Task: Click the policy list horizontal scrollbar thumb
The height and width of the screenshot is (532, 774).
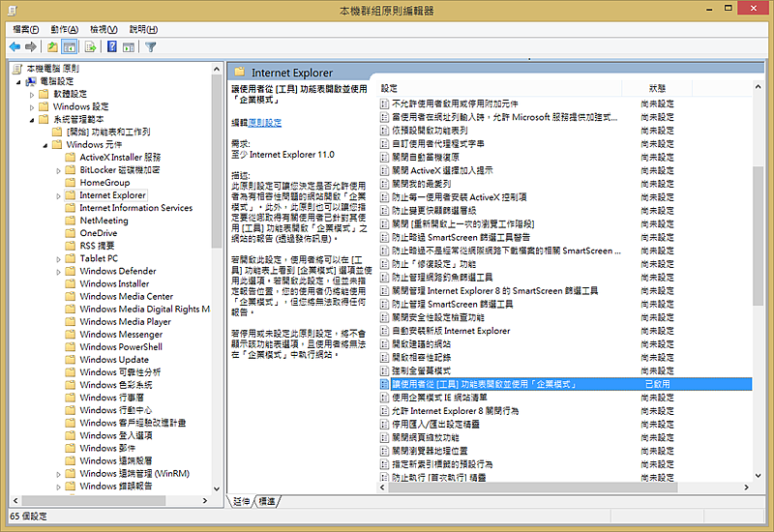Action: [533, 488]
